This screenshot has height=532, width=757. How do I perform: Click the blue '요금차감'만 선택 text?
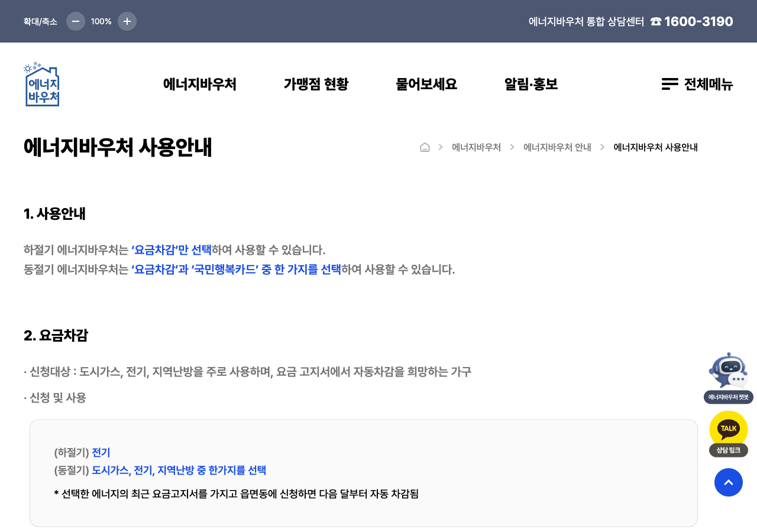pyautogui.click(x=172, y=249)
